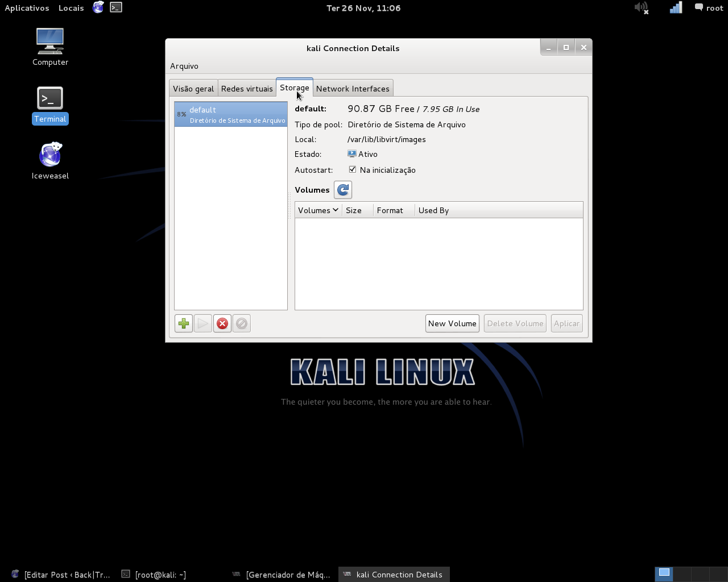Switch to Network Interfaces tab
Viewport: 728px width, 582px height.
(x=353, y=89)
